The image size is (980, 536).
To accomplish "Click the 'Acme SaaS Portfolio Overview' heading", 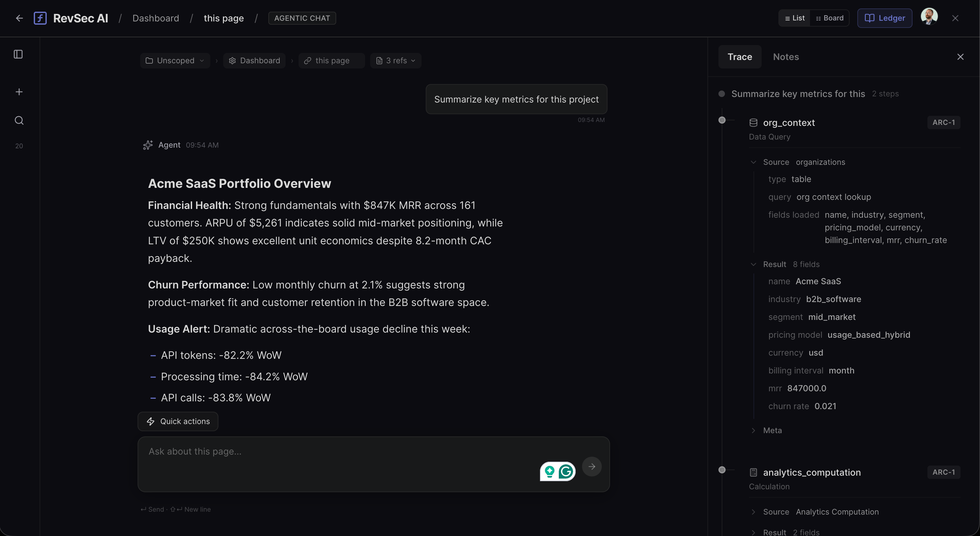I will 239,183.
